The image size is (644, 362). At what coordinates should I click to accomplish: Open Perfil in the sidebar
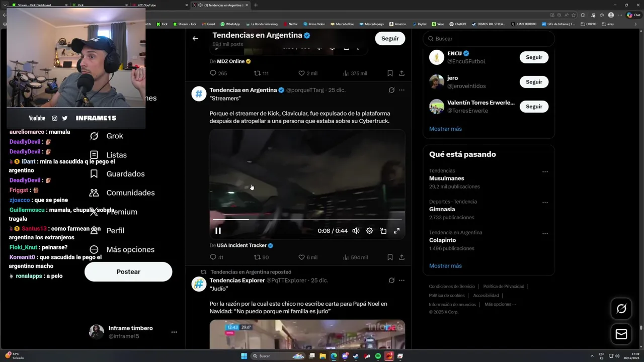tap(107, 231)
